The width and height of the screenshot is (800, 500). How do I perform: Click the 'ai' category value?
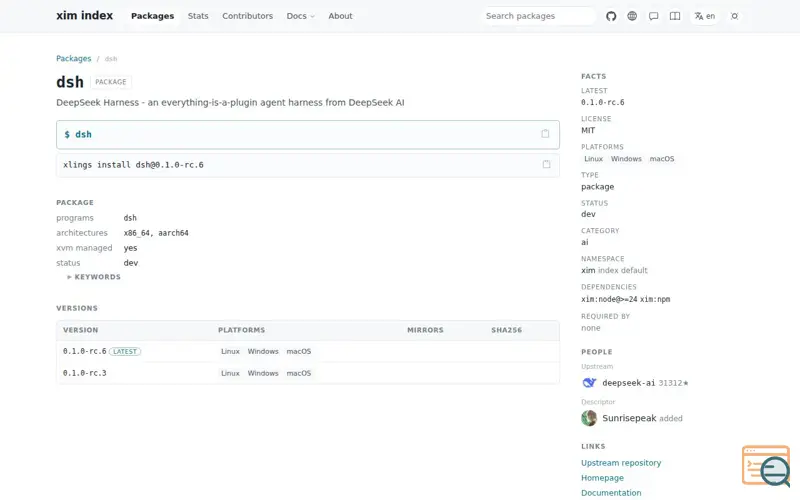pyautogui.click(x=585, y=242)
